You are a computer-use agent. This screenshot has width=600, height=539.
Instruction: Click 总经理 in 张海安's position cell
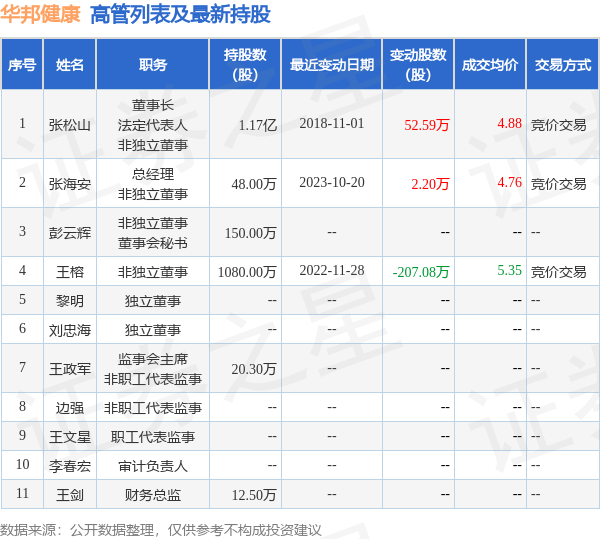pyautogui.click(x=153, y=174)
